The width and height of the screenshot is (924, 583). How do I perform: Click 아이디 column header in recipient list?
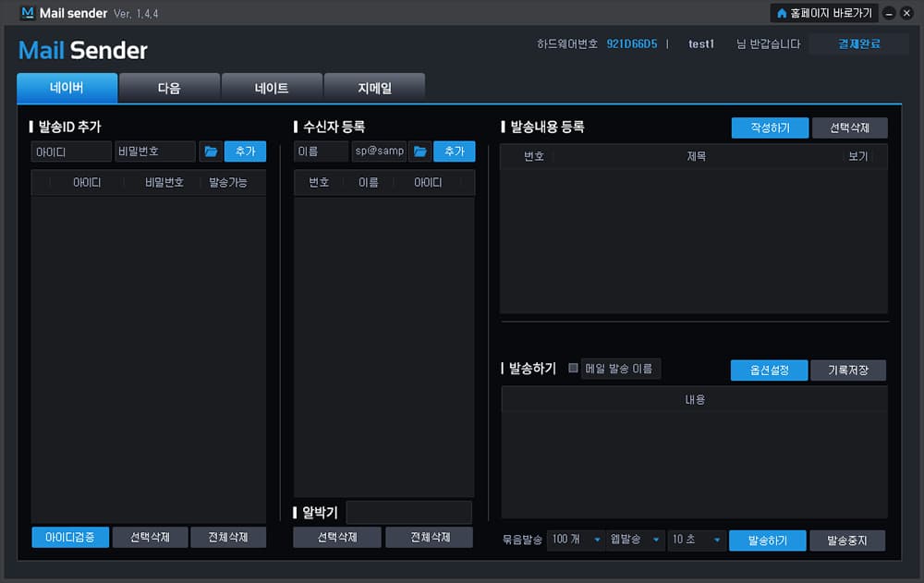428,183
